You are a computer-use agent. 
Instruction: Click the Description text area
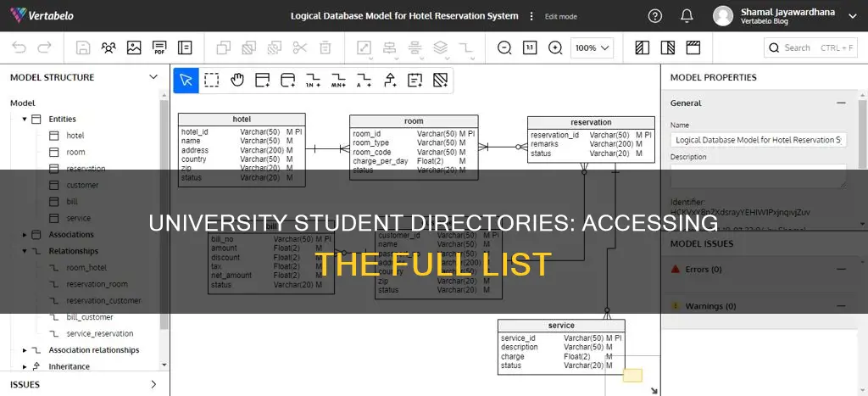pos(758,176)
